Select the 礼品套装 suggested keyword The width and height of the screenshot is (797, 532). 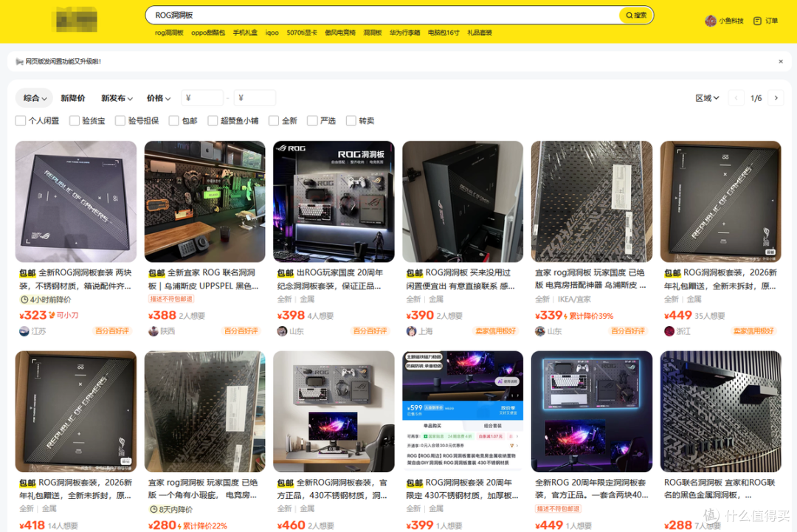click(x=480, y=32)
